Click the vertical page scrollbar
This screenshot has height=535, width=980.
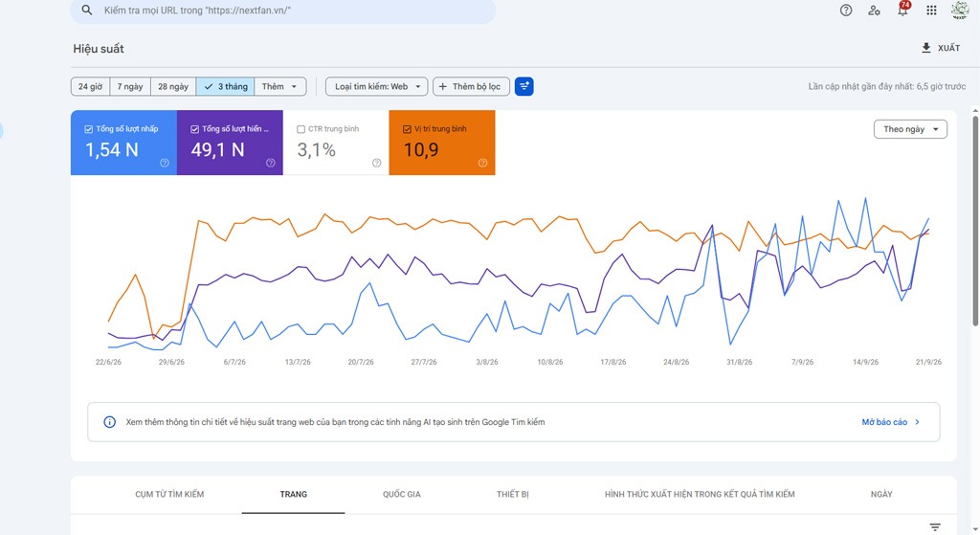point(975,219)
